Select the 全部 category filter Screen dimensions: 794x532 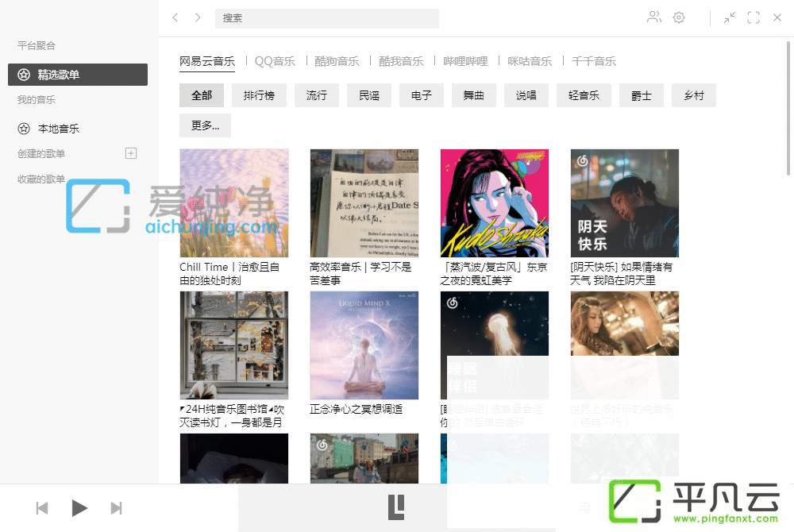(202, 95)
